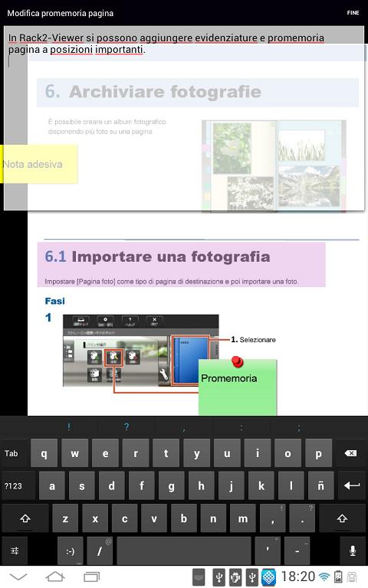Tap the Android debugging notification icon
368x588 pixels.
point(235,577)
